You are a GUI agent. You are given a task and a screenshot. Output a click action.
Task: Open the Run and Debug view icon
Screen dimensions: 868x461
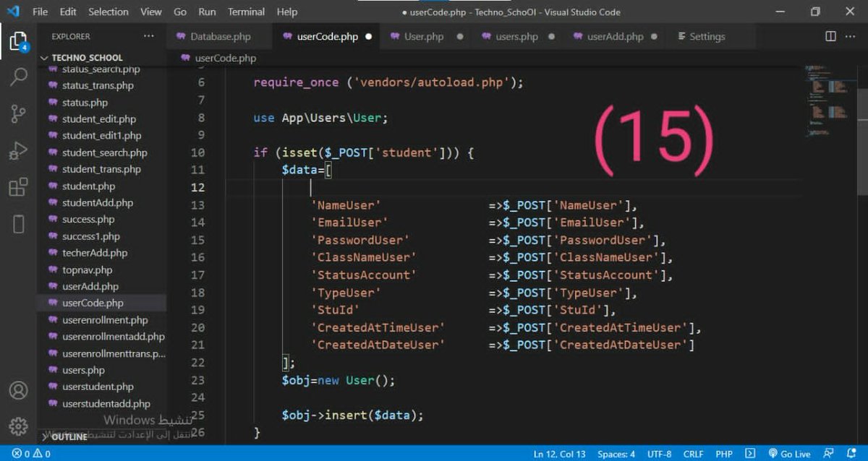click(x=18, y=151)
